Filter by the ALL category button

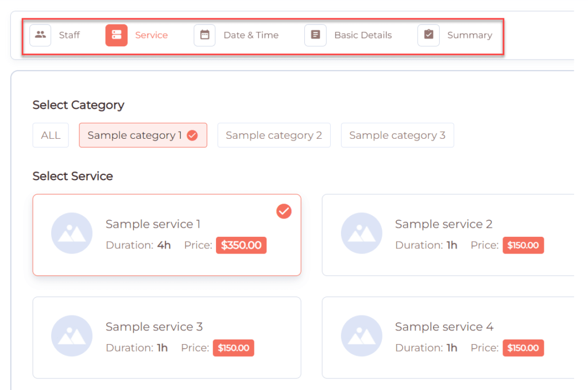point(51,135)
